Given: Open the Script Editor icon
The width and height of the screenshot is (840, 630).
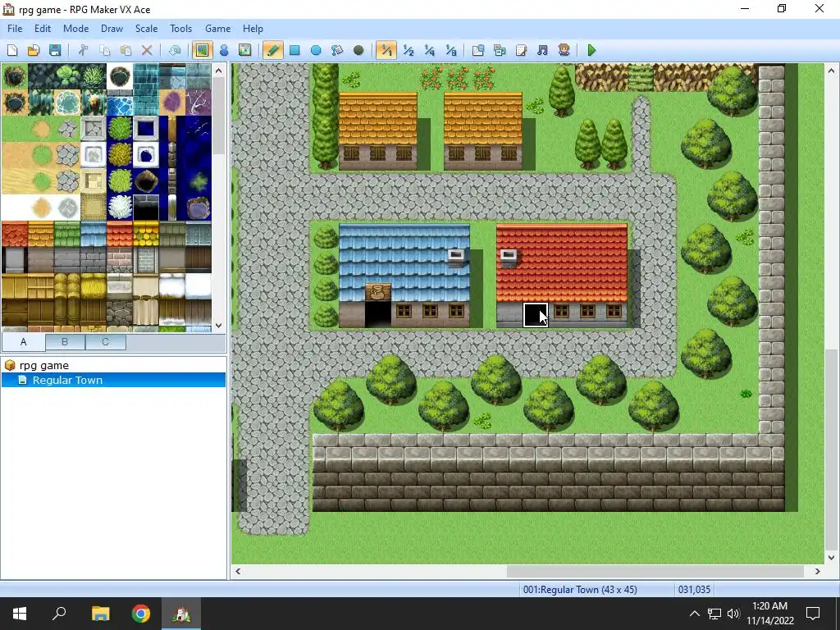Looking at the screenshot, I should click(x=521, y=50).
